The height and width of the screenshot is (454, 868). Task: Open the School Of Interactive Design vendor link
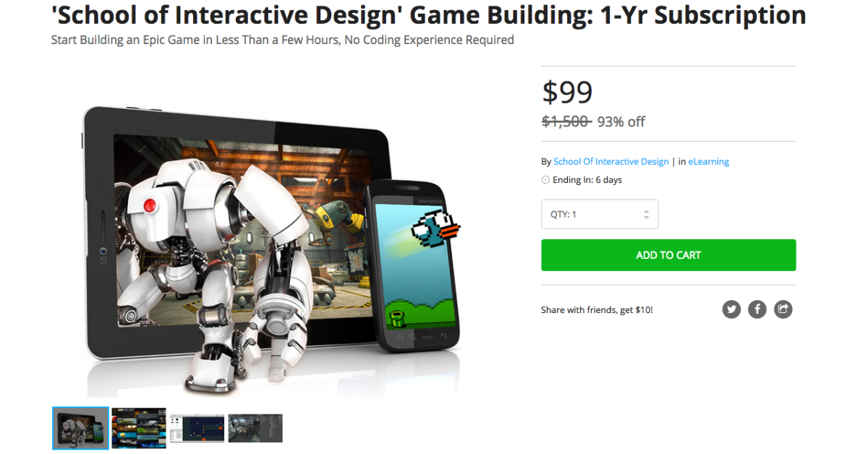(x=611, y=162)
